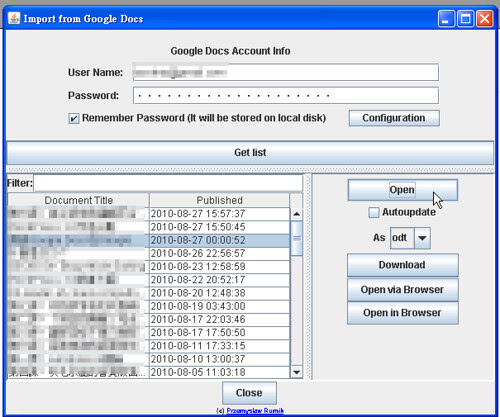Image resolution: width=500 pixels, height=417 pixels.
Task: Select row published 2010-08-22 20:52:17
Action: click(x=149, y=280)
